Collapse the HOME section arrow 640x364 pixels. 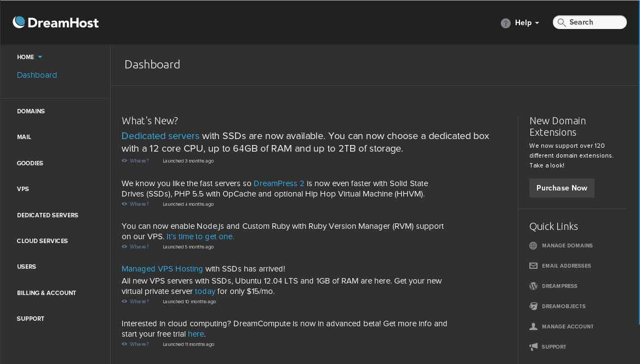[x=40, y=57]
